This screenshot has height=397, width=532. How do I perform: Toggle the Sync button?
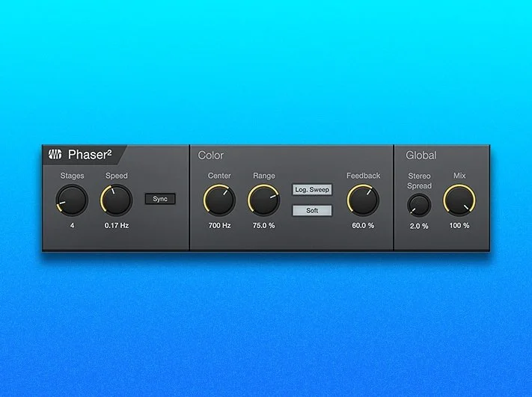[x=160, y=199]
